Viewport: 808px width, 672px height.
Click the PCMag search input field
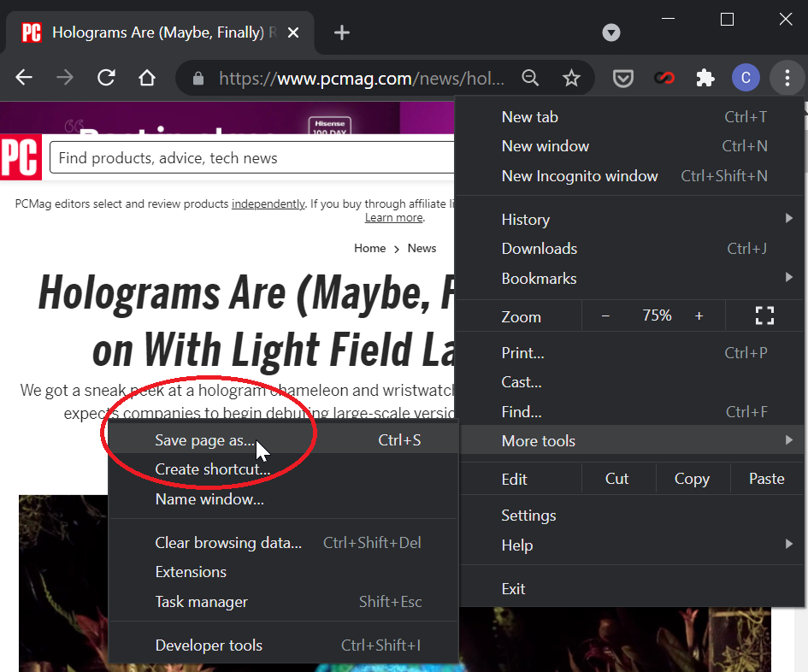tap(252, 157)
